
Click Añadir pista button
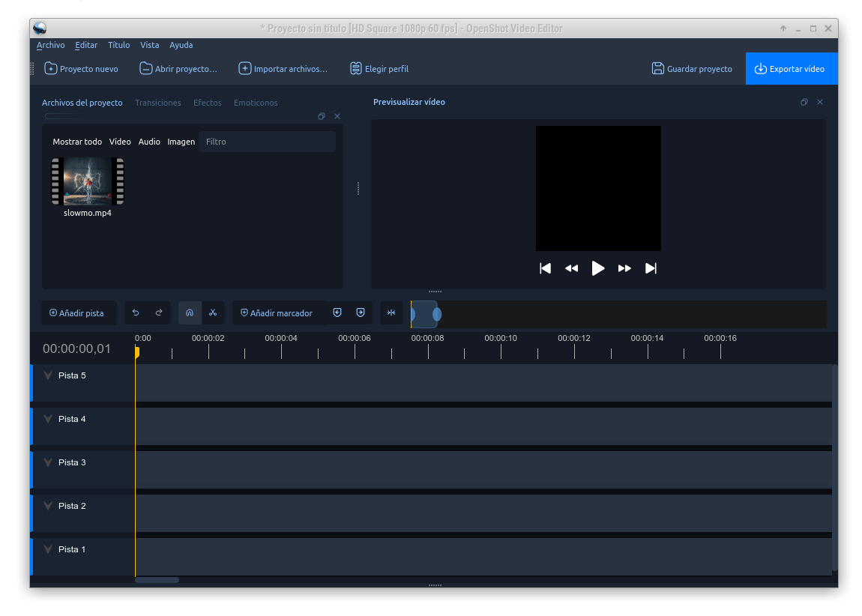77,313
